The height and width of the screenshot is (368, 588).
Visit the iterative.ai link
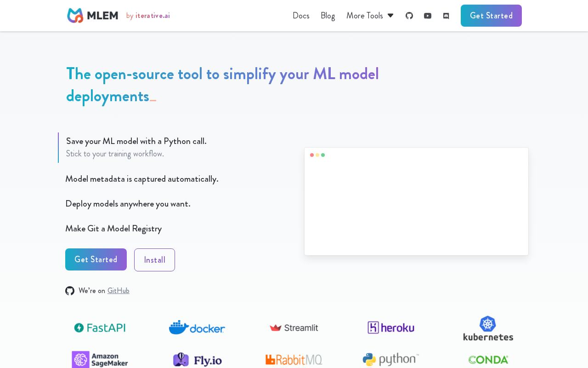tap(153, 16)
